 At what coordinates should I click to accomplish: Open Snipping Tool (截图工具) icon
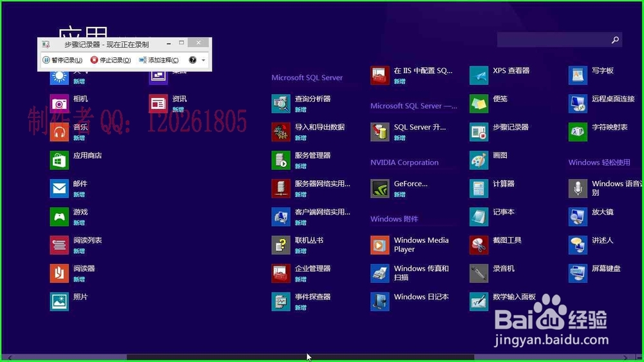point(479,245)
